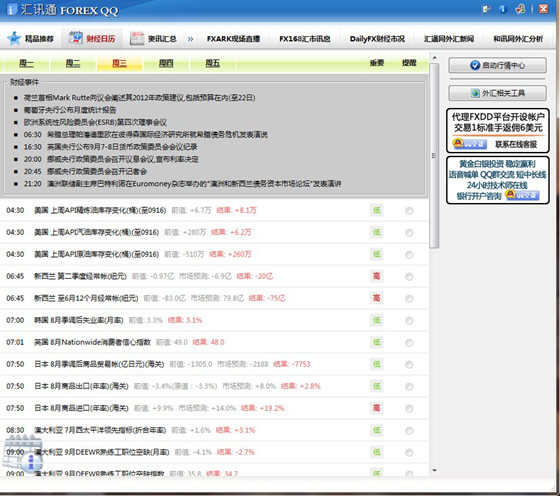Toggle reminder for 07:00 韩国失业率 row

coord(409,321)
